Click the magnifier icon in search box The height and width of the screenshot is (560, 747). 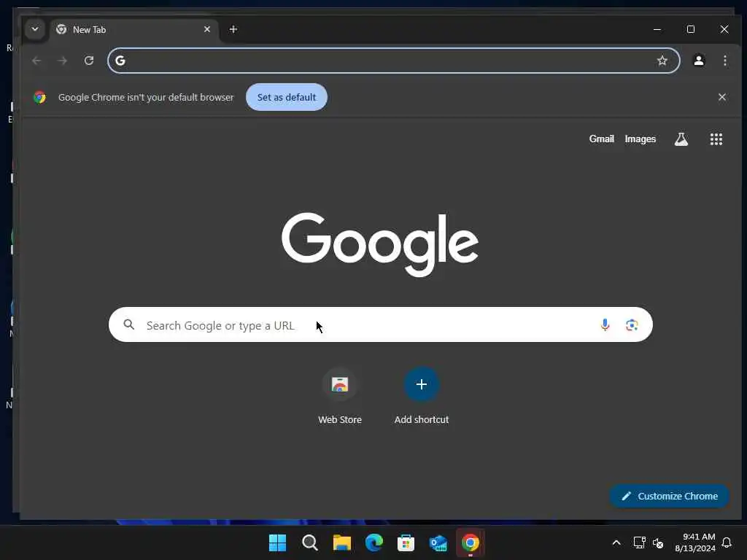click(x=128, y=324)
